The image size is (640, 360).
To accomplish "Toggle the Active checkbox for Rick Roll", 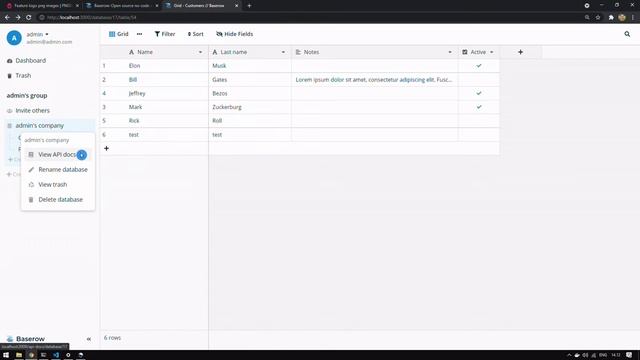I will tap(479, 121).
